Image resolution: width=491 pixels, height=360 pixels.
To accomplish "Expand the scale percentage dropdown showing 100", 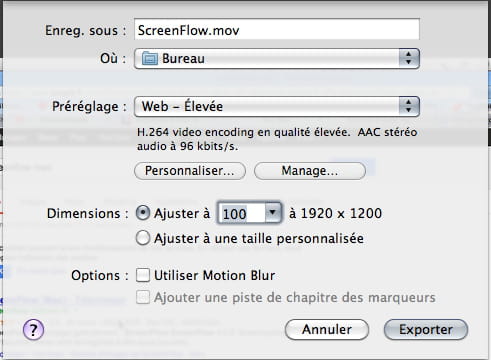I will pyautogui.click(x=249, y=213).
